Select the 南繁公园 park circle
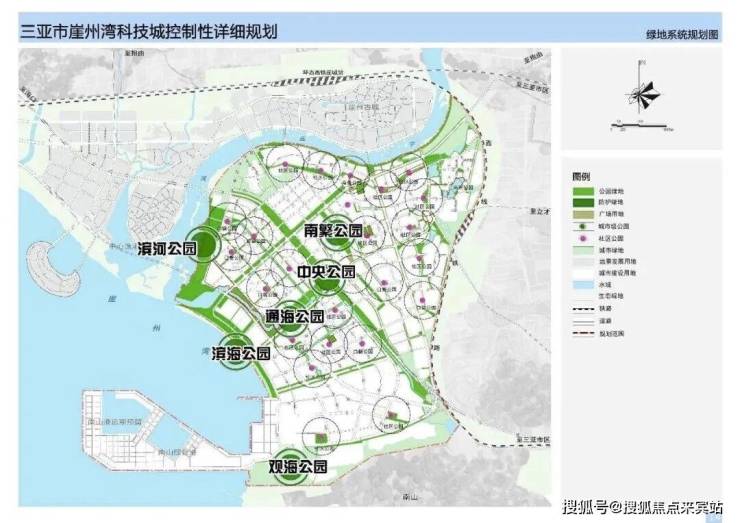The width and height of the screenshot is (740, 523). point(338,231)
